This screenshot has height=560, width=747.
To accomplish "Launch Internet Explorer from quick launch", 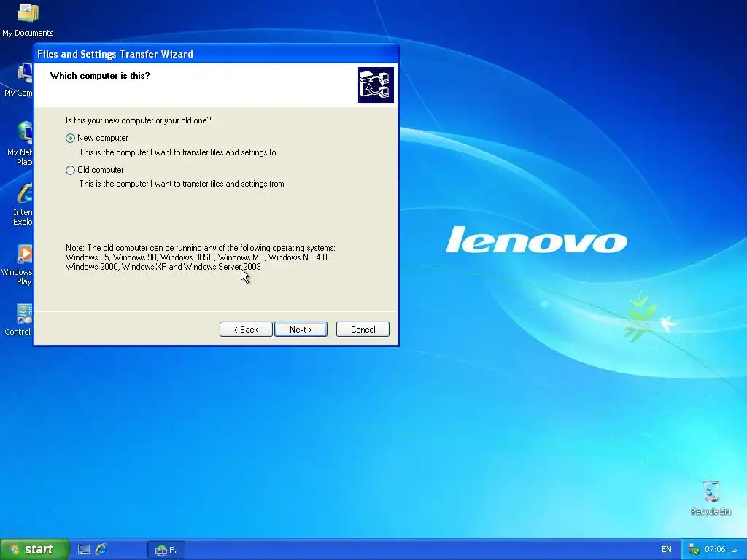I will pyautogui.click(x=101, y=550).
